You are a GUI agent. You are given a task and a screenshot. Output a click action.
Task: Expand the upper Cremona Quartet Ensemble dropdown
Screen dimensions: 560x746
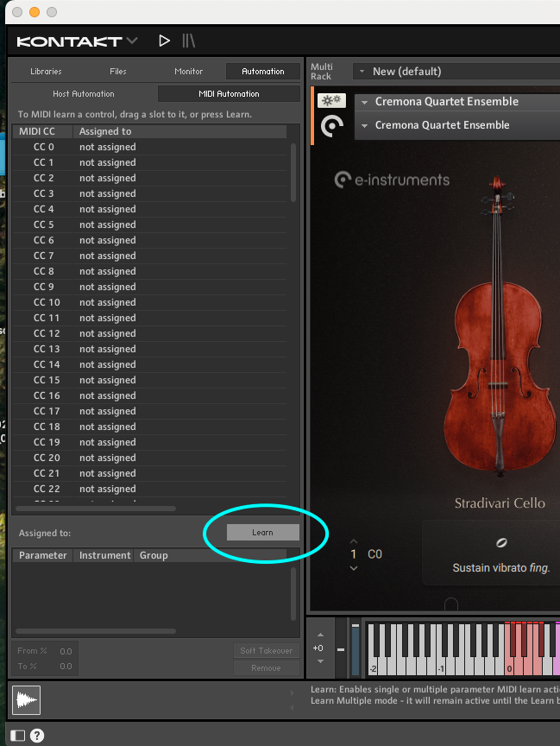[x=365, y=102]
